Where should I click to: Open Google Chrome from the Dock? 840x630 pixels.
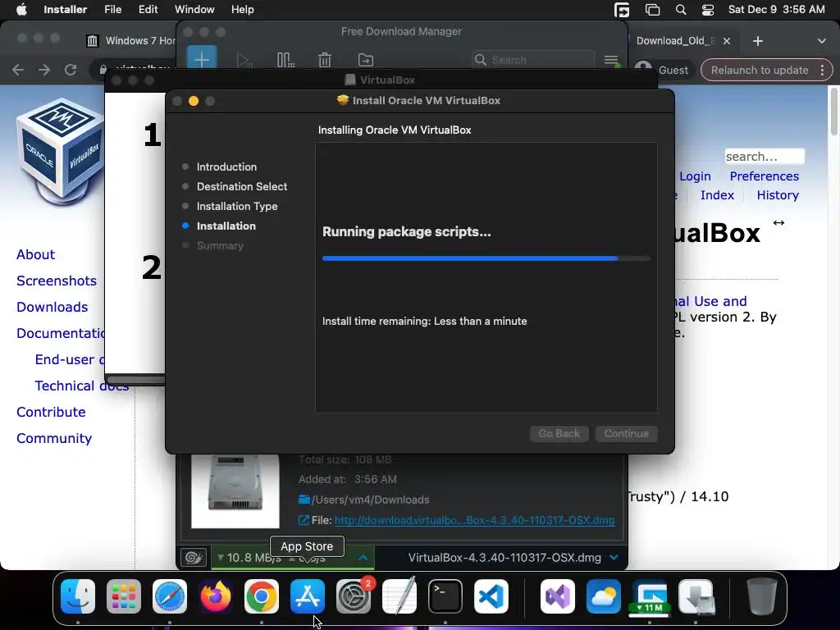click(262, 596)
